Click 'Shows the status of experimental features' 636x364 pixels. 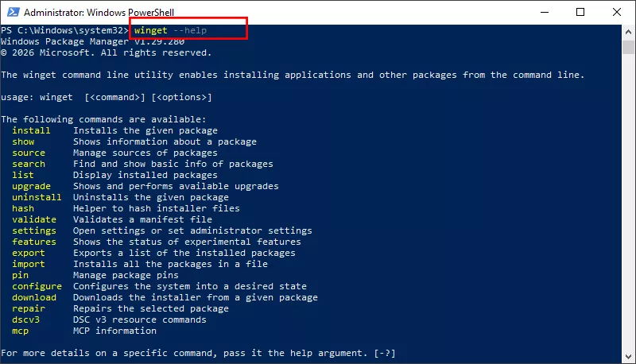(187, 242)
